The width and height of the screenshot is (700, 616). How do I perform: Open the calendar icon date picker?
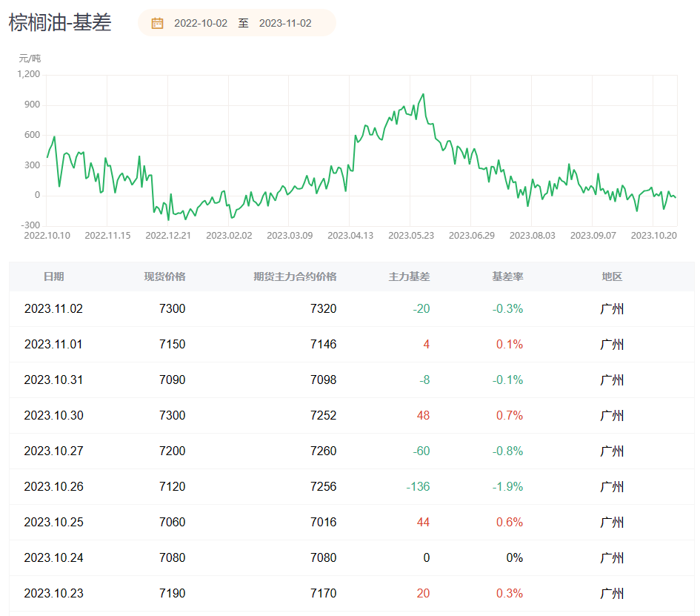point(157,23)
